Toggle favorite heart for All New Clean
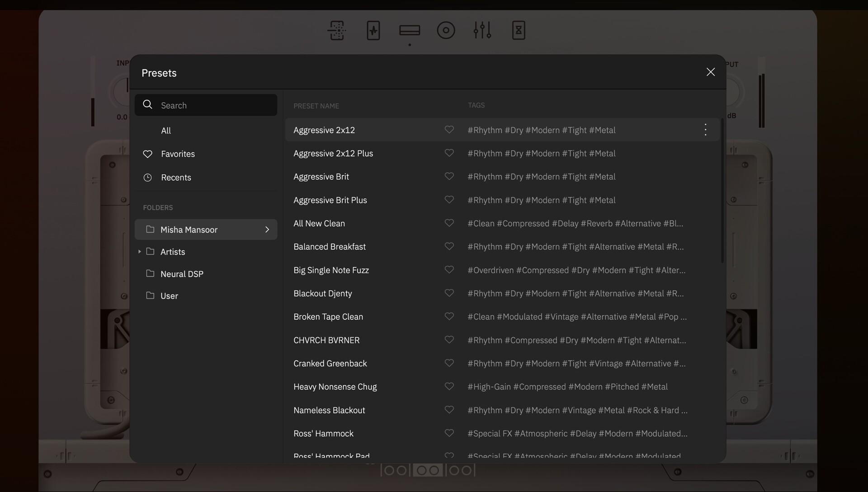This screenshot has width=868, height=492. click(449, 223)
